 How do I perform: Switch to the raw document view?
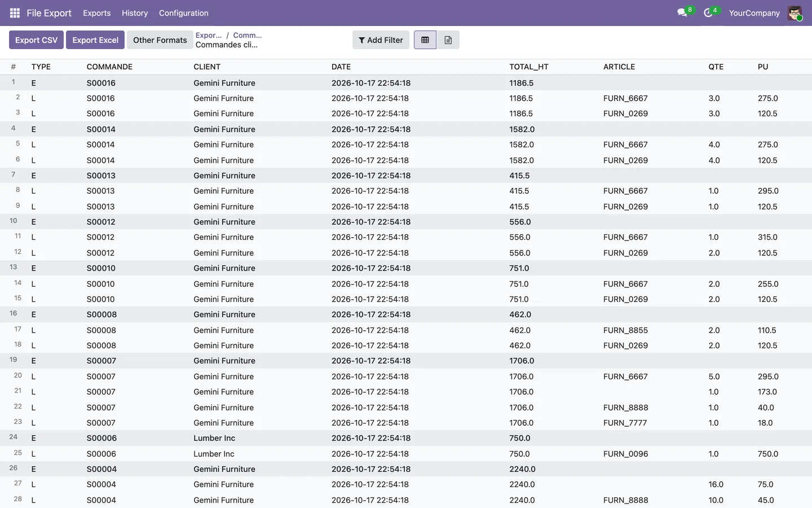coord(448,40)
